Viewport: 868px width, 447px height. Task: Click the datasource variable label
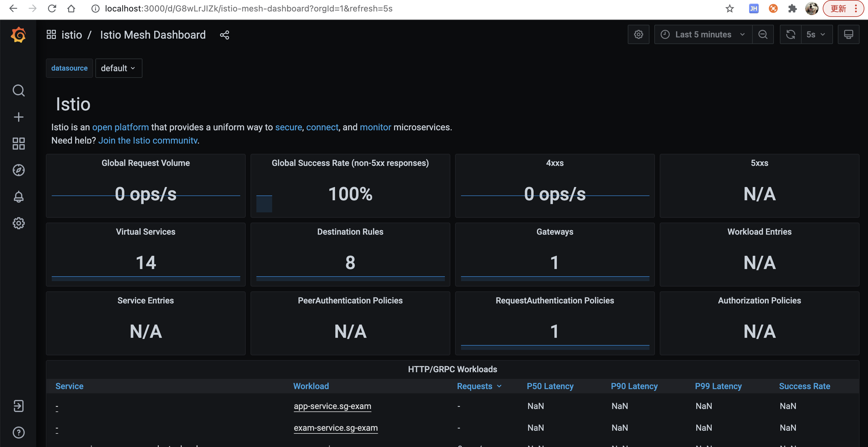click(x=69, y=68)
